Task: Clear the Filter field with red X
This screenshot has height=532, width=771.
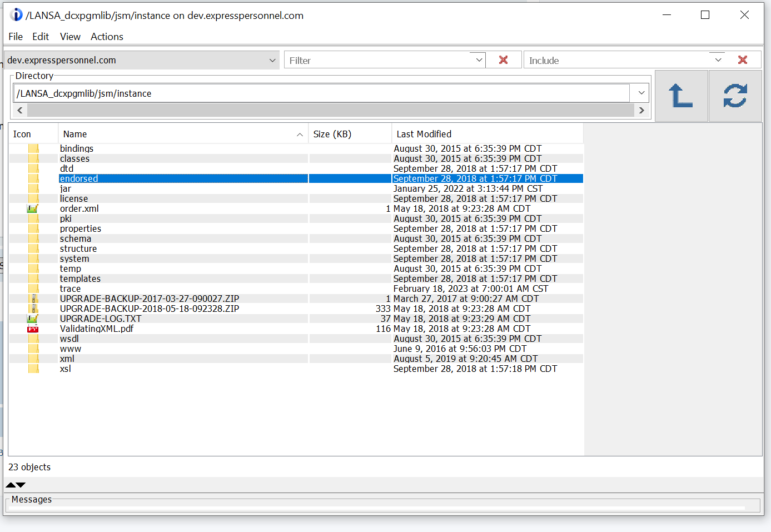Action: (503, 60)
